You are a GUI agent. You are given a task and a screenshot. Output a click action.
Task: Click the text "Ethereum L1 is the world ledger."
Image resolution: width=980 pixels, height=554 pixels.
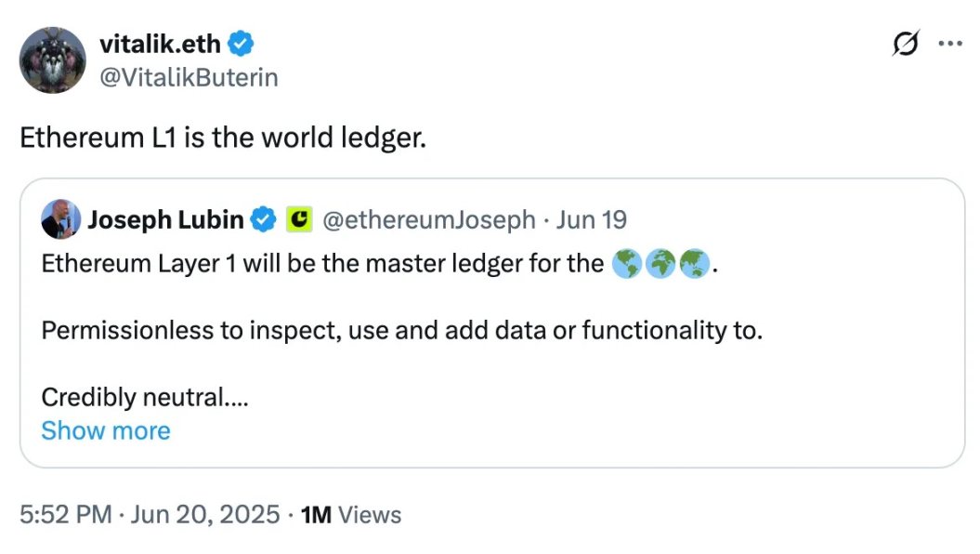(x=223, y=138)
